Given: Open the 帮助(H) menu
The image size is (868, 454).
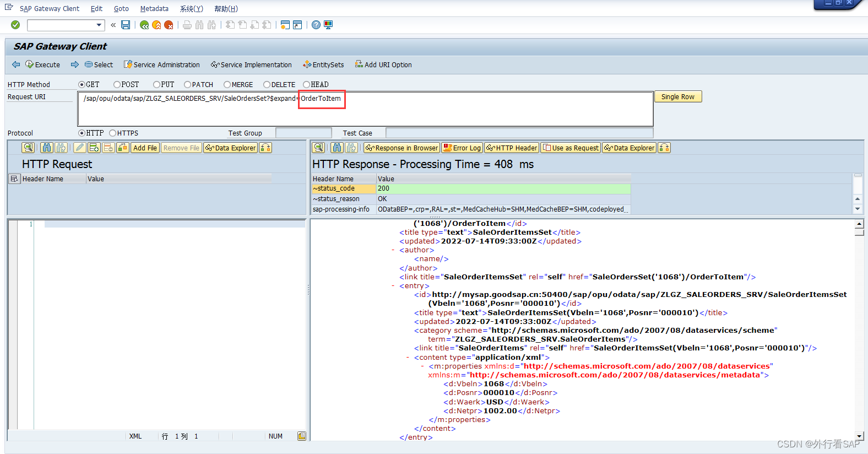Looking at the screenshot, I should pyautogui.click(x=226, y=9).
